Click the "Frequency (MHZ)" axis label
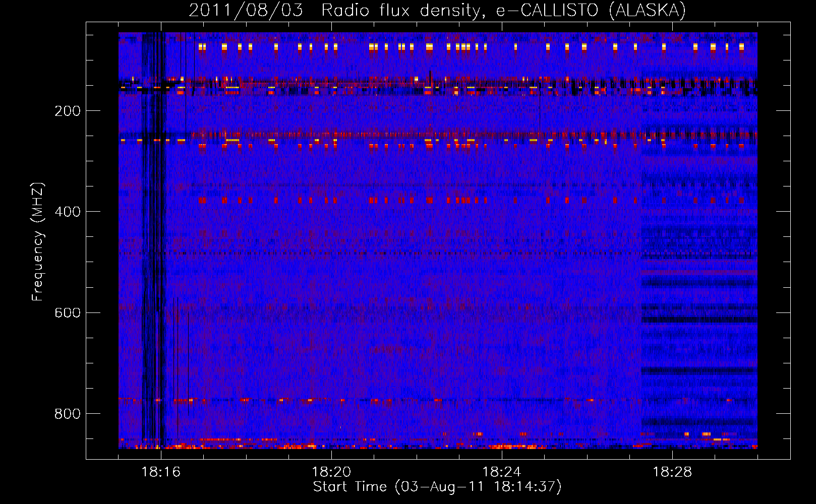 (38, 242)
